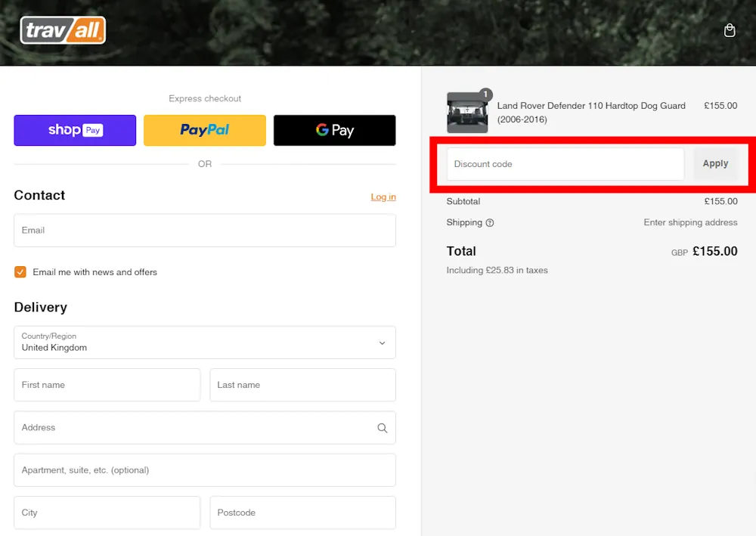Click the Delivery heading
This screenshot has height=536, width=756.
point(41,308)
